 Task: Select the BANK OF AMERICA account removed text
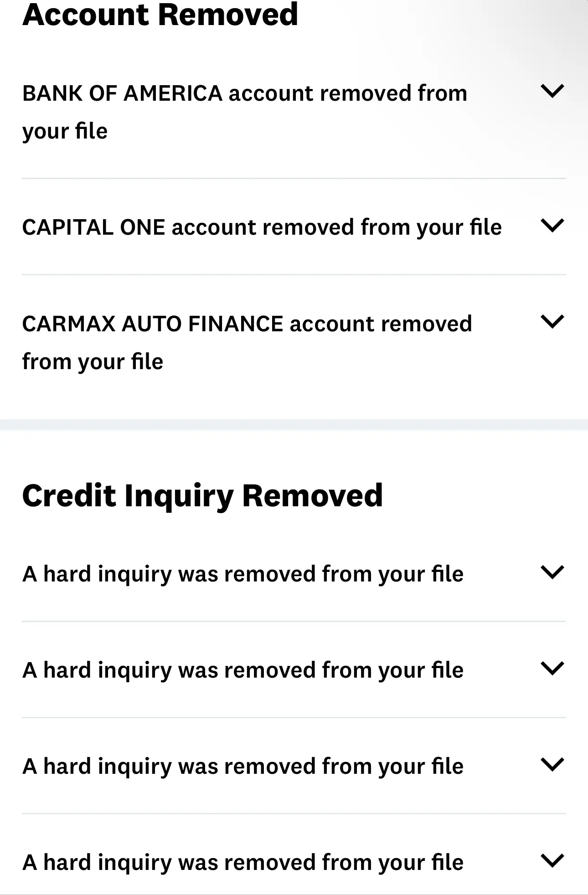(244, 112)
